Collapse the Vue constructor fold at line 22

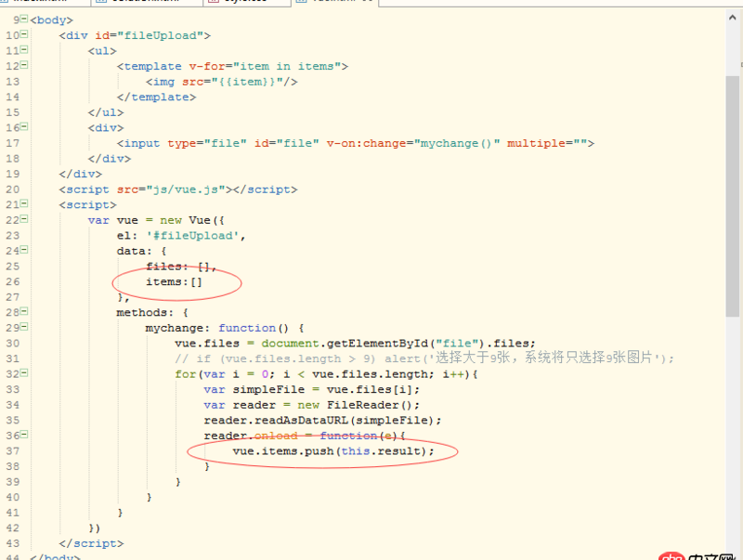[x=22, y=220]
